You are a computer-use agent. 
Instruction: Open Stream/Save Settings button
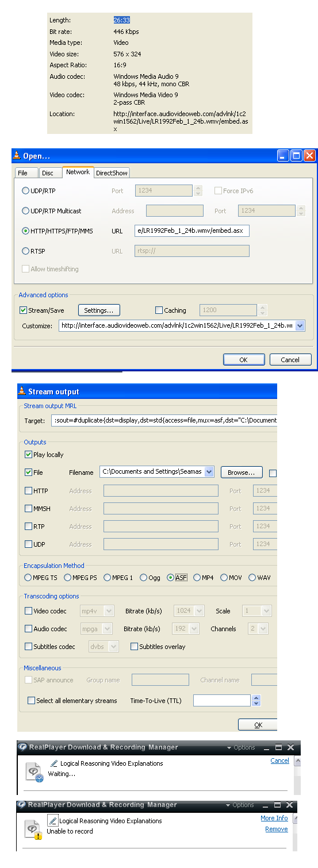[x=99, y=310]
